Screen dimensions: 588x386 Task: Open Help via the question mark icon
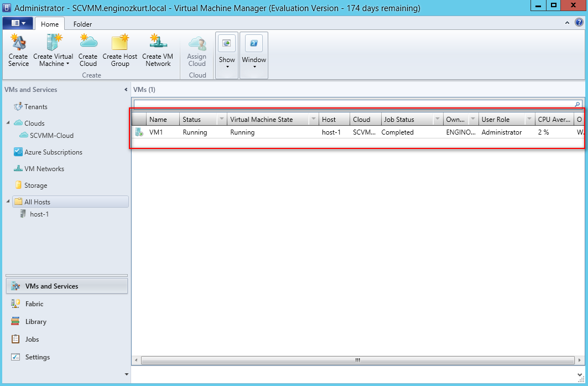[579, 23]
